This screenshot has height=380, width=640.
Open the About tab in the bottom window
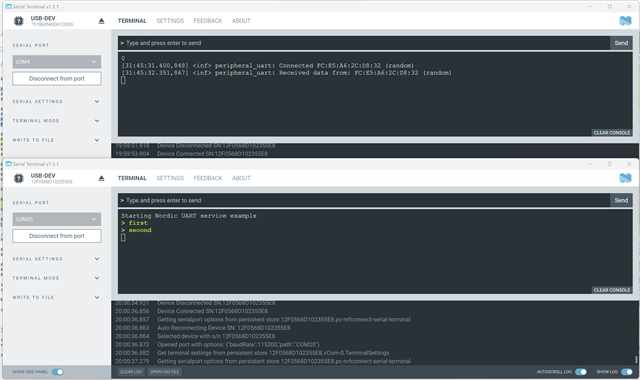point(241,178)
